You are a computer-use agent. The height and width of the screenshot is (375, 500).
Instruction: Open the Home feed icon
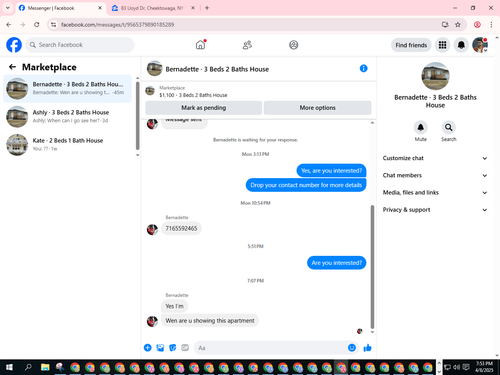tap(200, 45)
